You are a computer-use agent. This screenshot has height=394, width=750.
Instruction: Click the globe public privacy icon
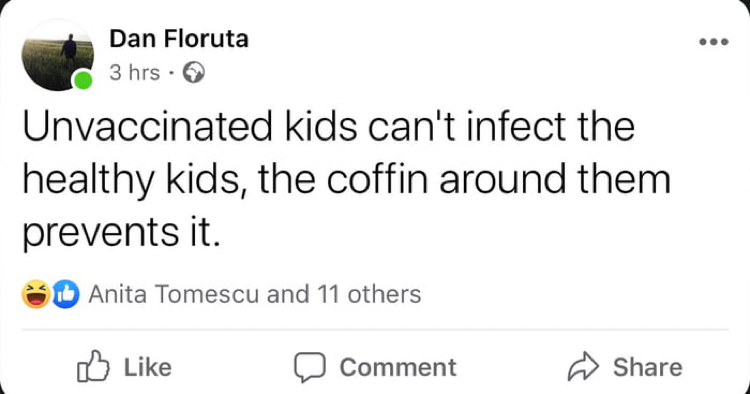pyautogui.click(x=194, y=73)
